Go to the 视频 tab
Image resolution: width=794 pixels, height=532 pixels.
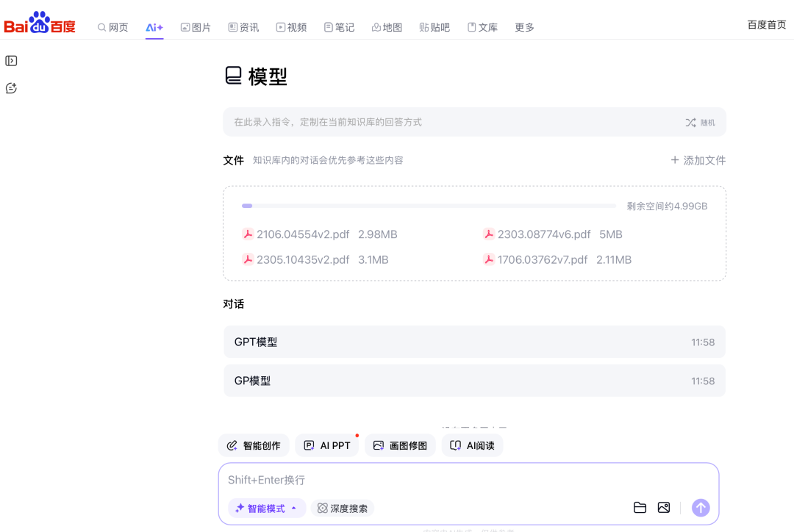click(291, 27)
